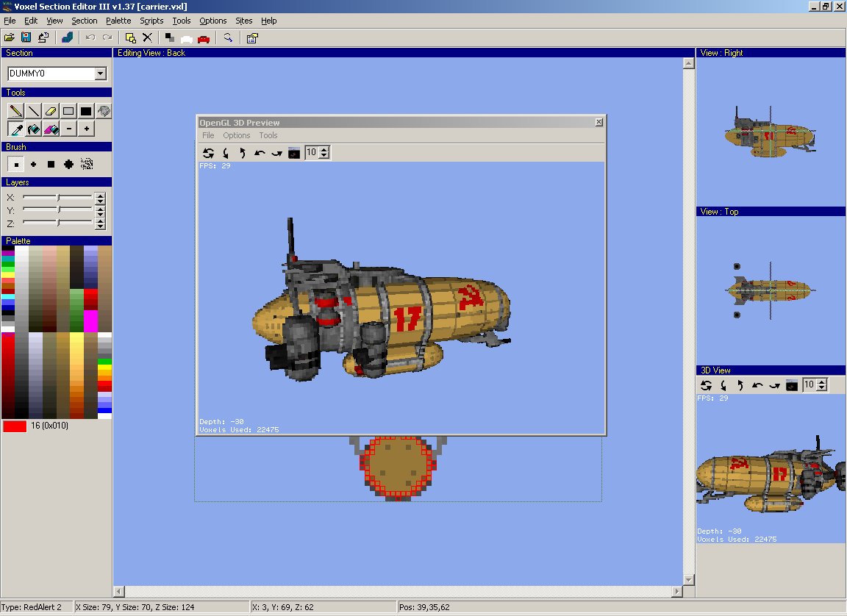Screen dimensions: 847x616
Task: Click the speed spinner in OpenGL 3D Preview
Action: tap(324, 153)
